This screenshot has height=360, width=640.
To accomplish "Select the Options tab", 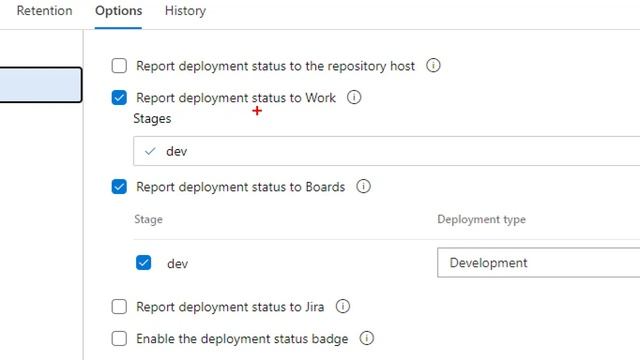I will (118, 11).
